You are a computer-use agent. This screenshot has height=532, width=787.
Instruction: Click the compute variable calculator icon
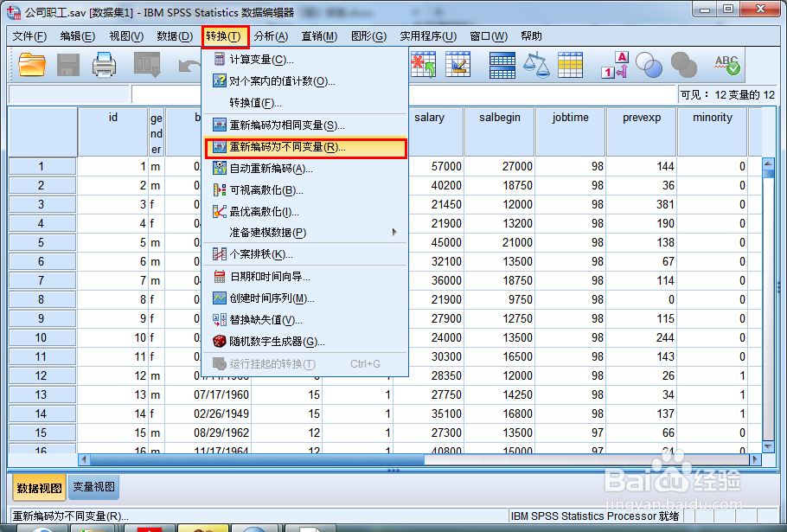220,59
